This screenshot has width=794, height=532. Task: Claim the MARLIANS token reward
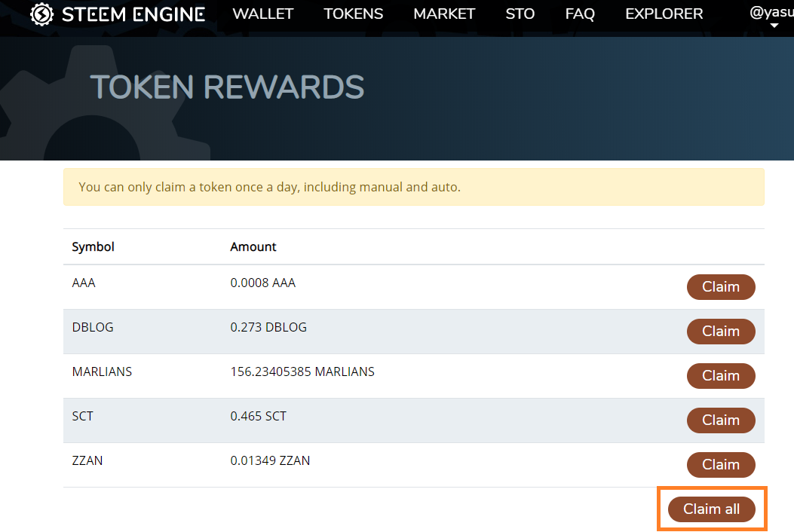point(720,376)
